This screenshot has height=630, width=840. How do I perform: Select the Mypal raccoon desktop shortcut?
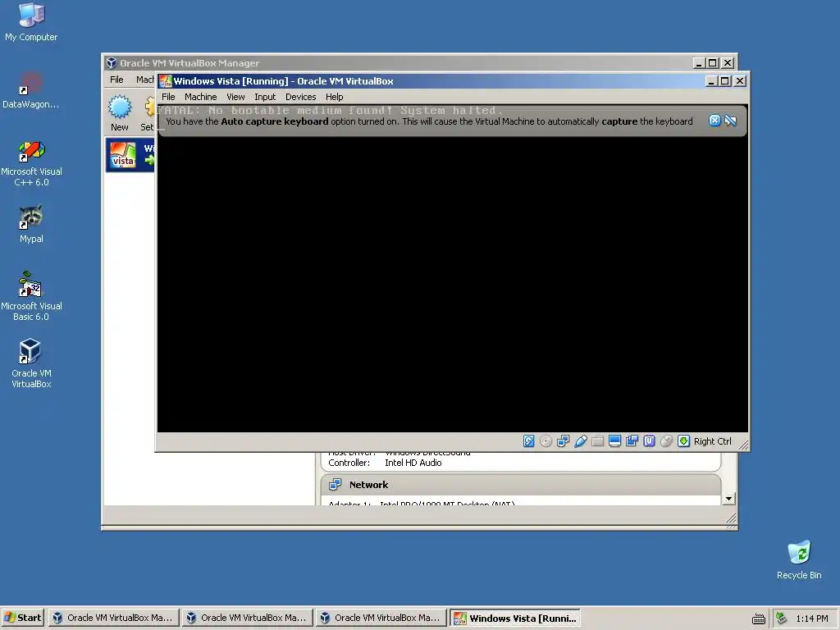point(31,225)
